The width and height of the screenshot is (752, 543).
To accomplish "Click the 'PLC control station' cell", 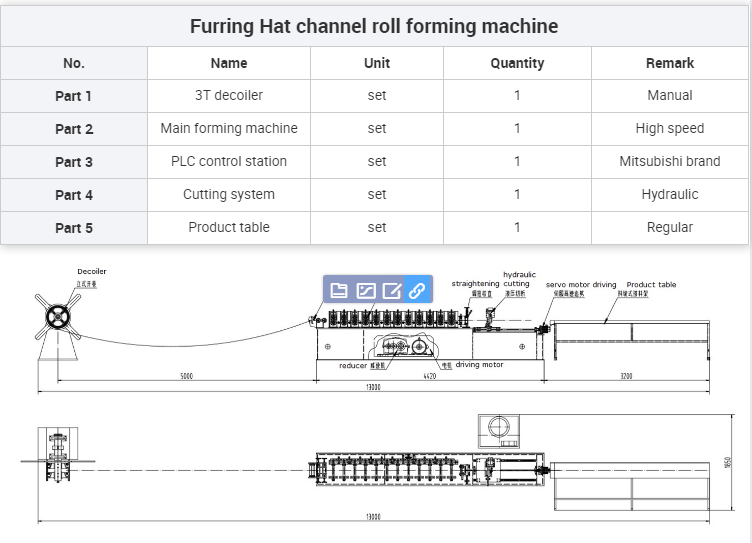I will pos(229,161).
